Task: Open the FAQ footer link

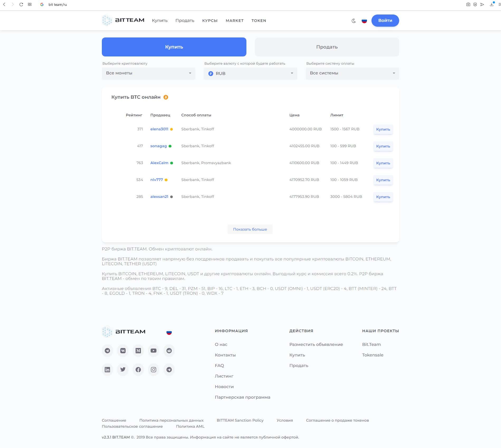Action: [x=220, y=365]
